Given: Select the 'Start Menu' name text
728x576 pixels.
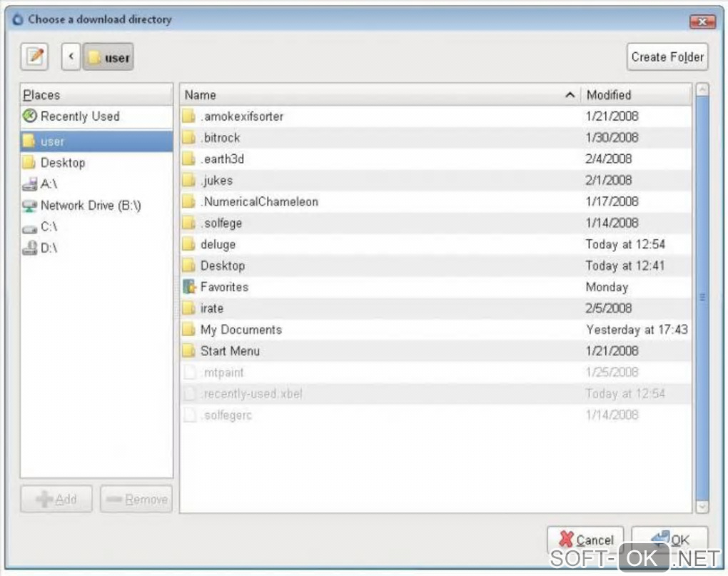Looking at the screenshot, I should tap(231, 351).
